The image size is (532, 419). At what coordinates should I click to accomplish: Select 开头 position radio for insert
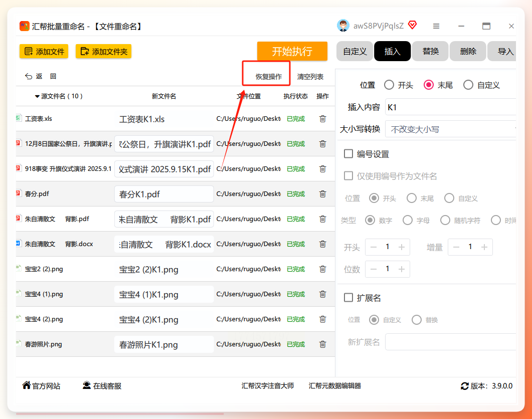(x=389, y=85)
